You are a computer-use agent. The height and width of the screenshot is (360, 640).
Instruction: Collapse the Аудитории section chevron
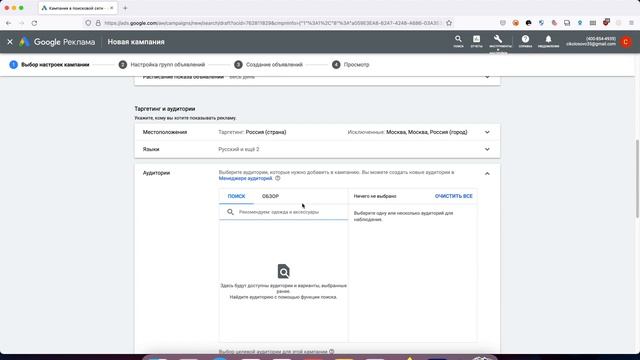pyautogui.click(x=487, y=173)
